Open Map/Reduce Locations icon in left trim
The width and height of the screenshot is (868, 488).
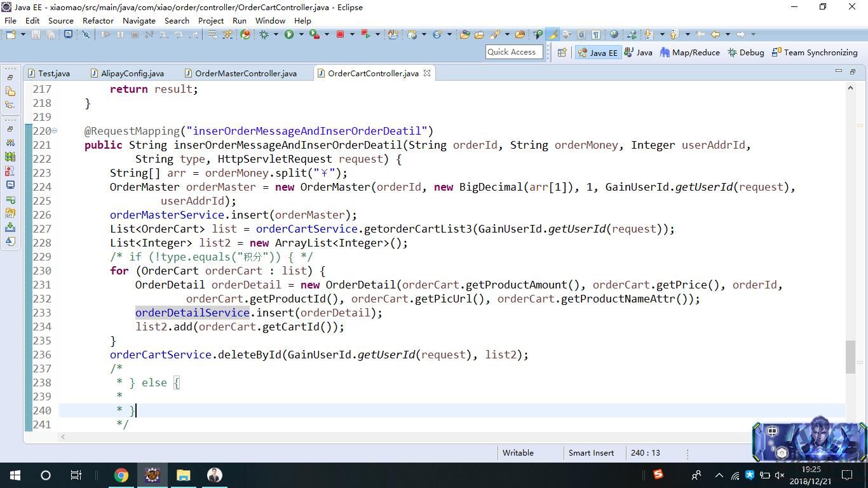pyautogui.click(x=10, y=156)
